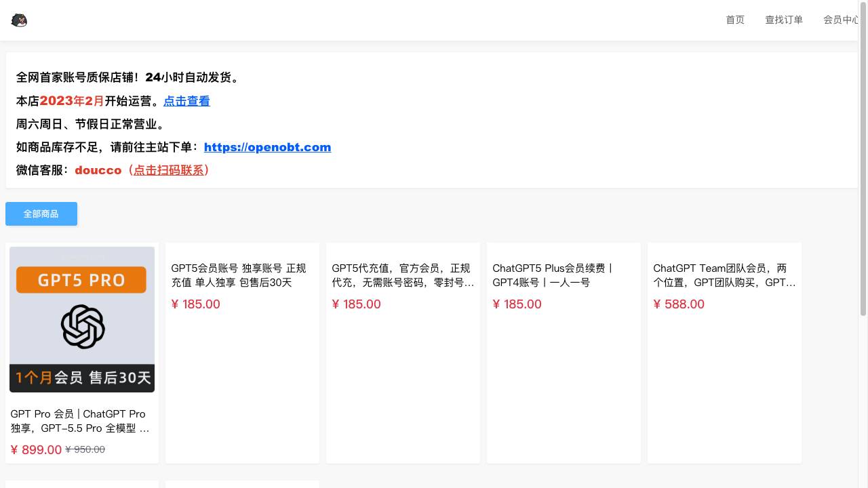The height and width of the screenshot is (488, 868).
Task: Open ChatGPT5 Plus会员续费 product card
Action: pos(564,353)
